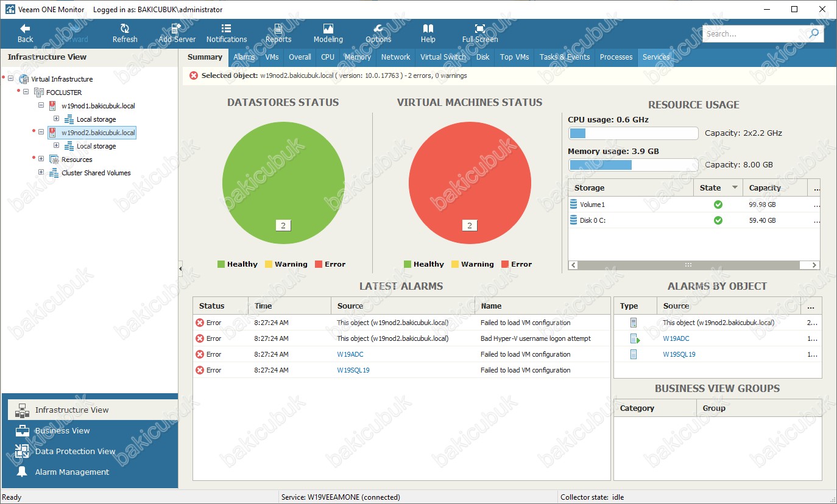Image resolution: width=837 pixels, height=504 pixels.
Task: Open the CPU tab
Action: click(x=328, y=57)
